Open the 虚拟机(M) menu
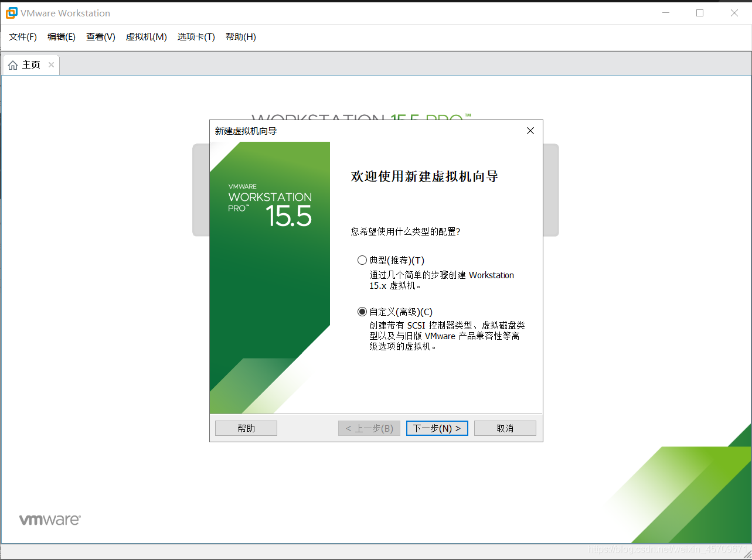The height and width of the screenshot is (560, 752). [145, 36]
